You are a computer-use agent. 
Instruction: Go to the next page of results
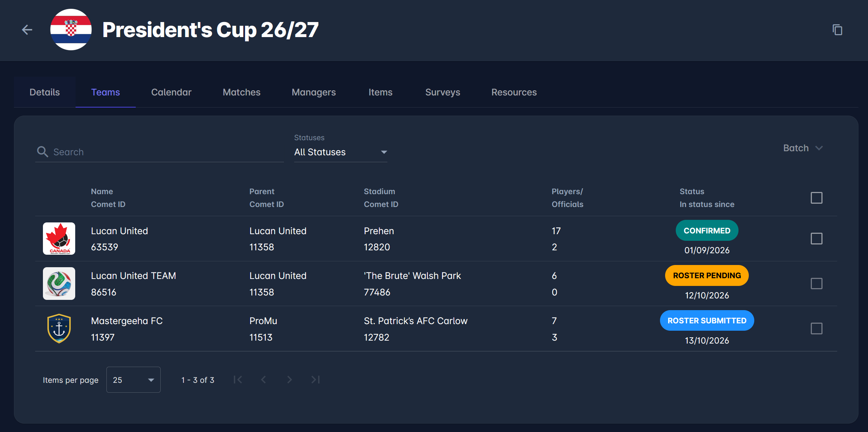coord(289,380)
